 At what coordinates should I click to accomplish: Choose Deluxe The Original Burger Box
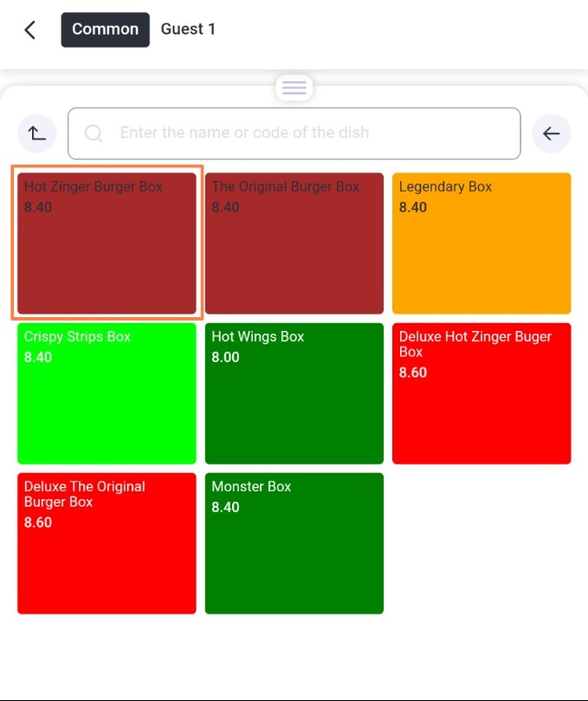[x=107, y=543]
